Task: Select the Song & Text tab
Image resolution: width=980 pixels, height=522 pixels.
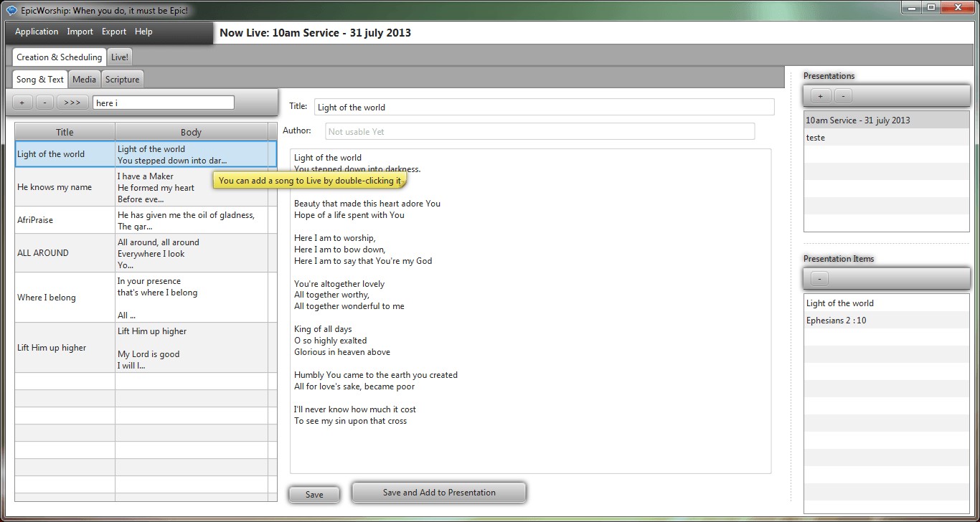Action: 40,80
